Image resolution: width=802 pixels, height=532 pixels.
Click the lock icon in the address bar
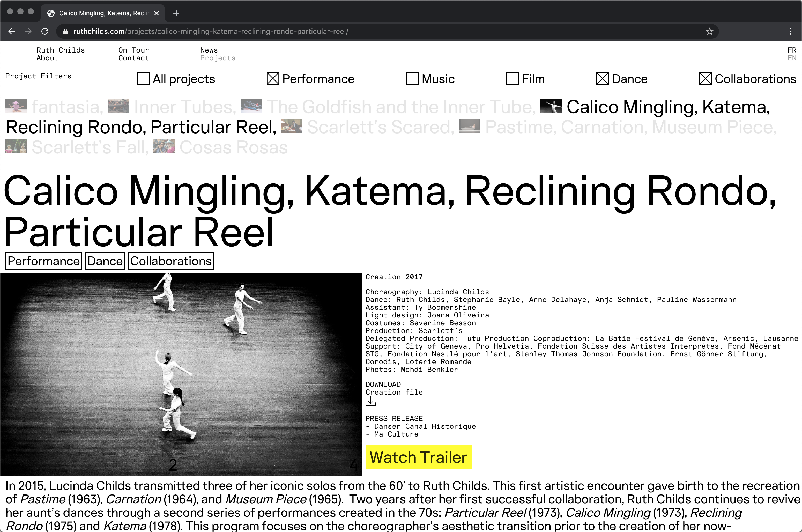(x=65, y=32)
